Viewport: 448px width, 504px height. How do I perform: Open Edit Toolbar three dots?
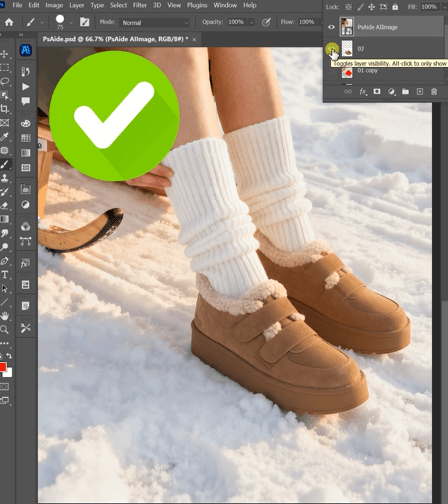[4, 343]
